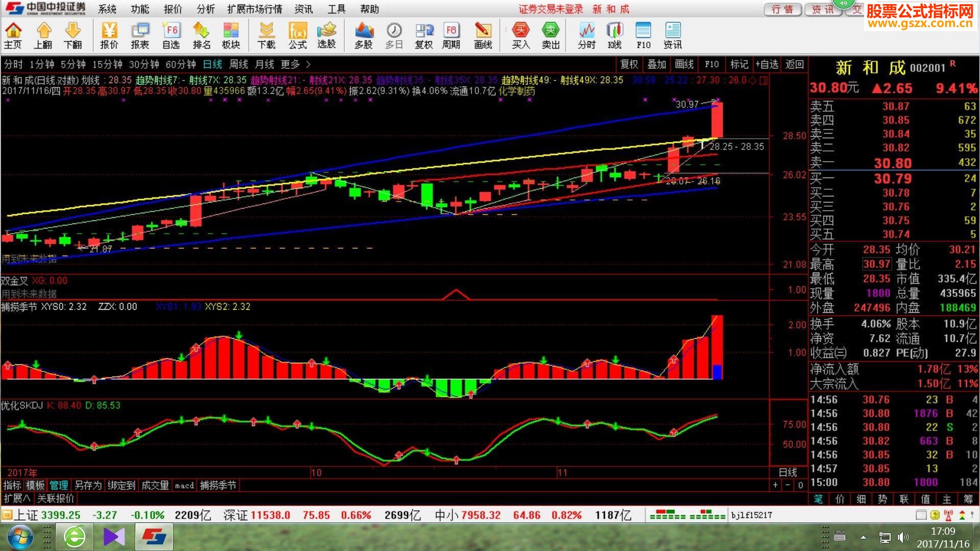Screen dimensions: 980x551
Task: Open the 选股 stock picker icon
Action: pos(327,36)
